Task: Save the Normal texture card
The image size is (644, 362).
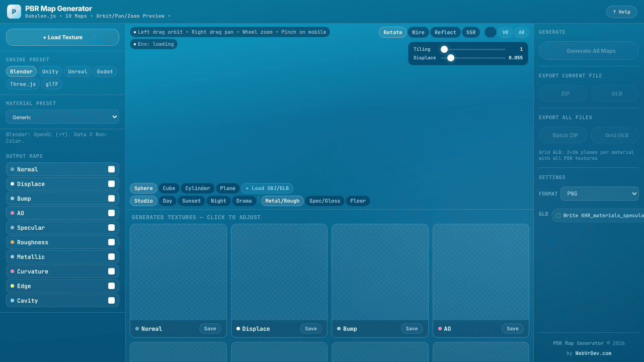Action: 210,328
